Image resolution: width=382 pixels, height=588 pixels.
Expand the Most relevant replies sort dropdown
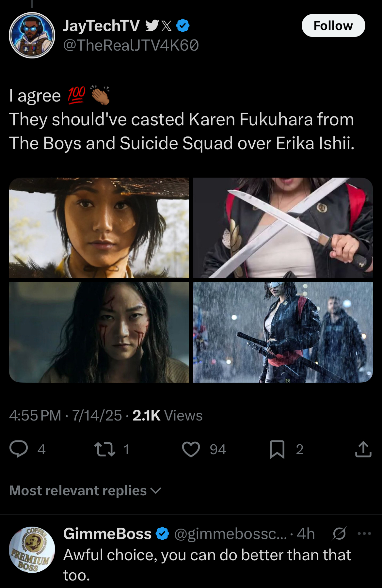pos(86,490)
